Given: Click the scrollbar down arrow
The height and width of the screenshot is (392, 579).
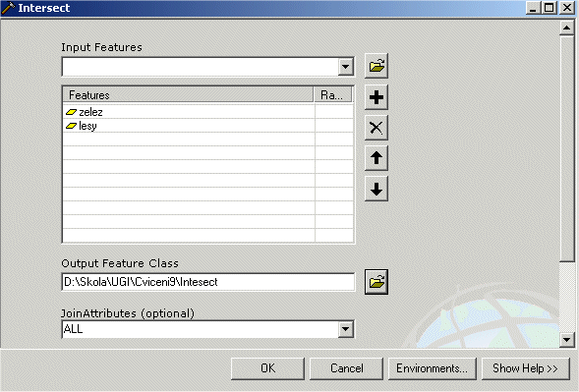Looking at the screenshot, I should [x=567, y=340].
